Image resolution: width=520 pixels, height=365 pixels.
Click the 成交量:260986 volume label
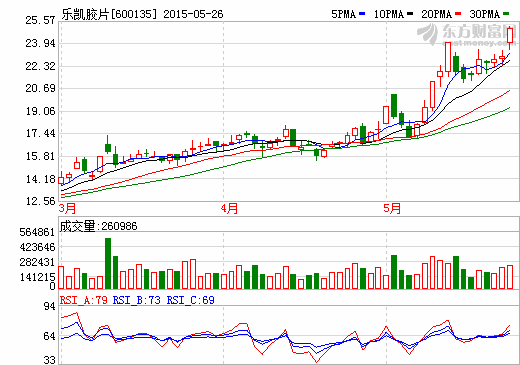click(98, 226)
